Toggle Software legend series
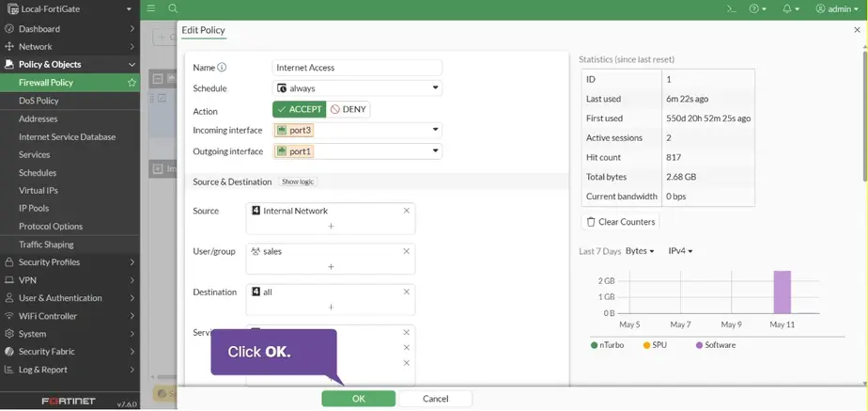The height and width of the screenshot is (411, 868). click(x=715, y=345)
